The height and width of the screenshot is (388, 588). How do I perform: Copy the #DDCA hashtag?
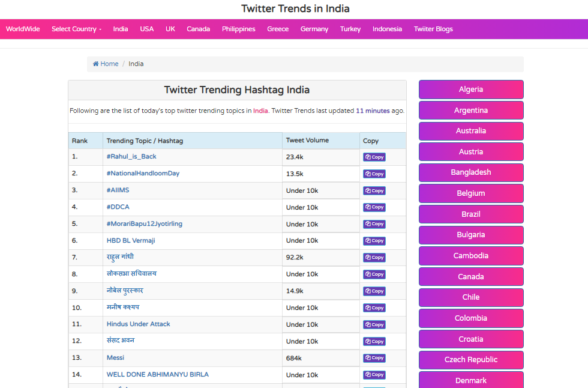pos(374,207)
